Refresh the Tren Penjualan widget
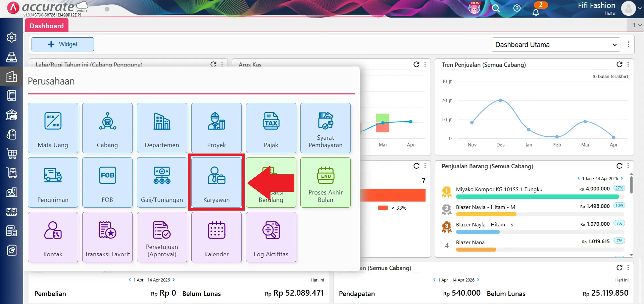 point(620,64)
